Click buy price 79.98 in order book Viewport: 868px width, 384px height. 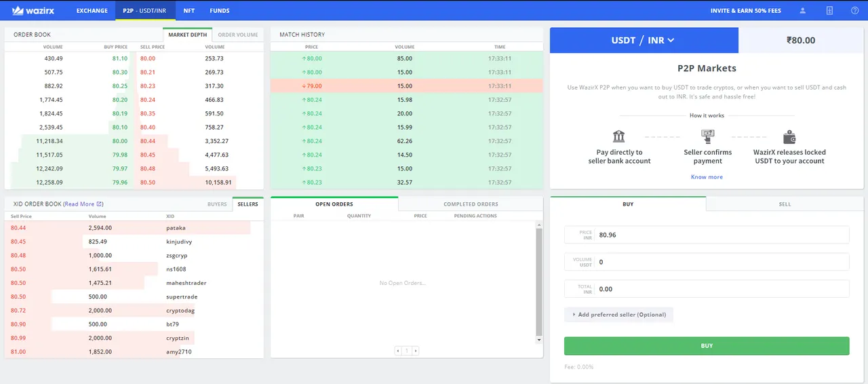119,155
